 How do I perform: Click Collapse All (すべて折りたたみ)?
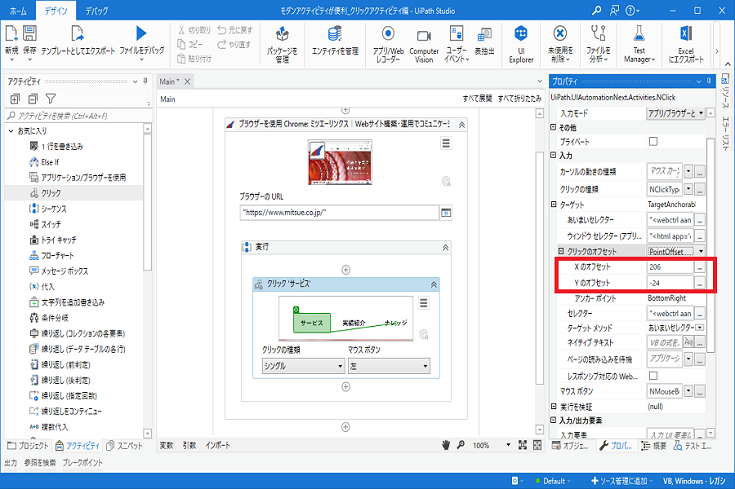[x=519, y=98]
